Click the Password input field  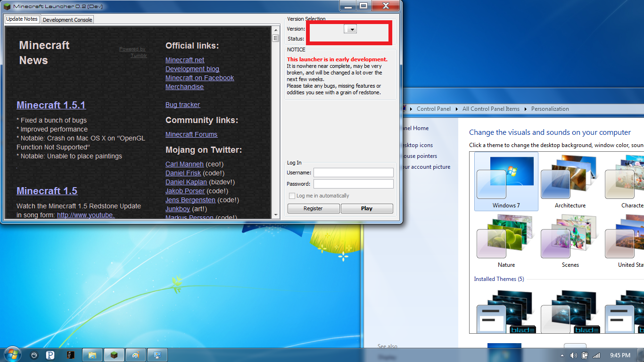[354, 184]
